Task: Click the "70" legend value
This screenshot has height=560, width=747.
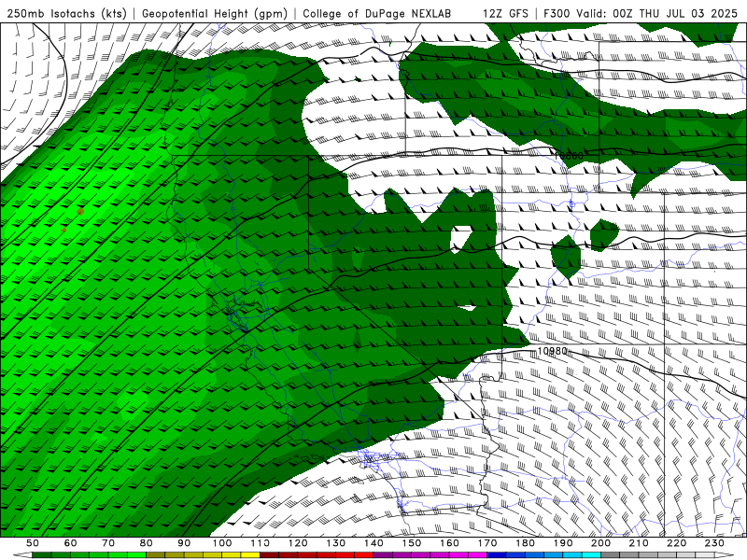Action: (108, 543)
